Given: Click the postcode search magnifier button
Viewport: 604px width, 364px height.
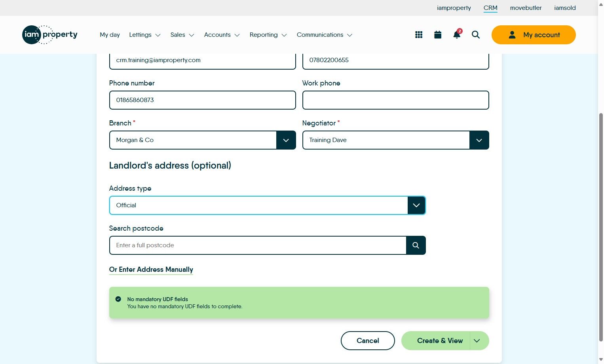Looking at the screenshot, I should 416,245.
